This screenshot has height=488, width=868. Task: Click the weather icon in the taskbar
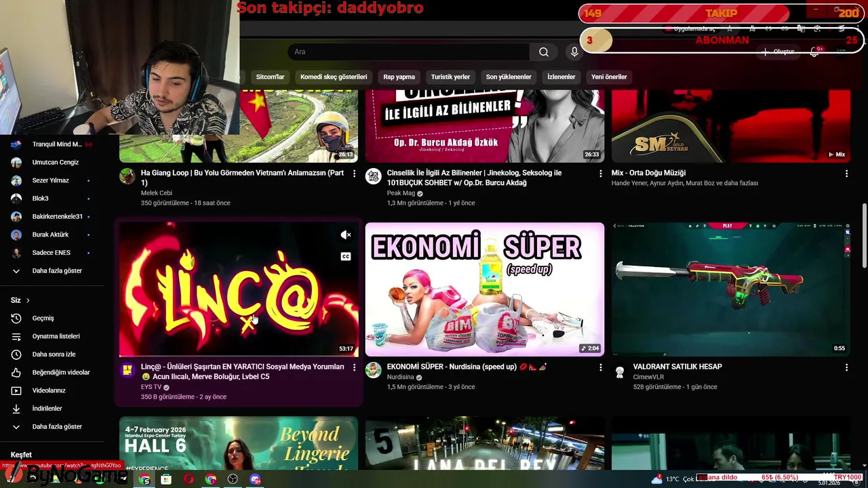point(656,479)
